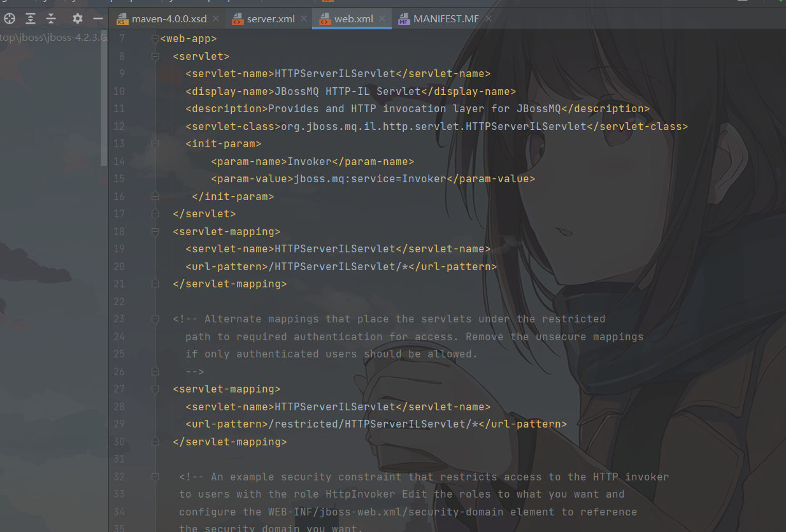Hide the project panel with minus icon
Screen dimensions: 786x532
tap(97, 18)
